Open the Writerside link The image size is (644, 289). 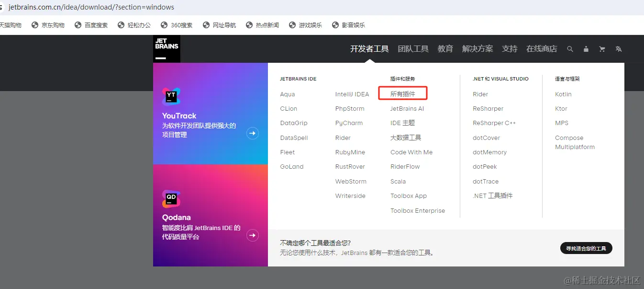point(350,196)
